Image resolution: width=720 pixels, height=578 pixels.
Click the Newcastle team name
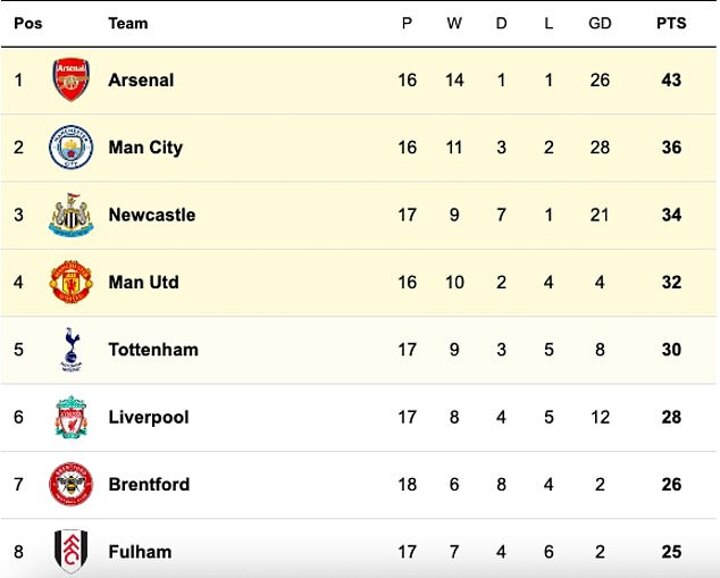pyautogui.click(x=152, y=215)
